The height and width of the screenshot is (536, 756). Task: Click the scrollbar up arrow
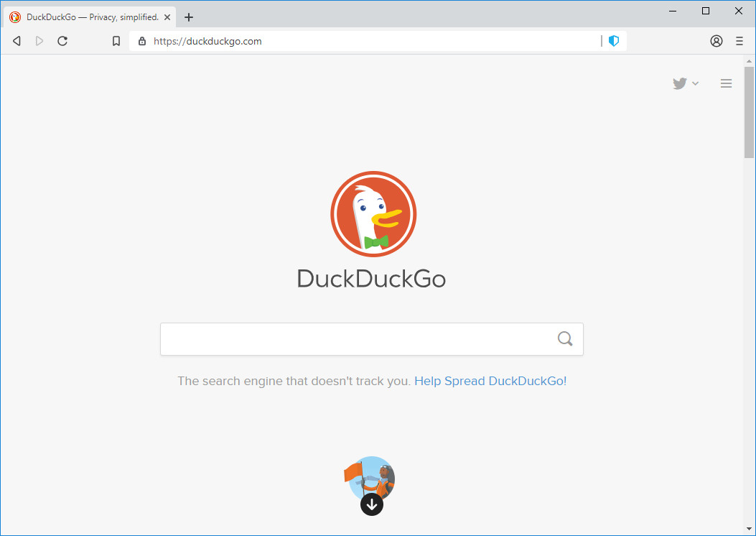(749, 61)
